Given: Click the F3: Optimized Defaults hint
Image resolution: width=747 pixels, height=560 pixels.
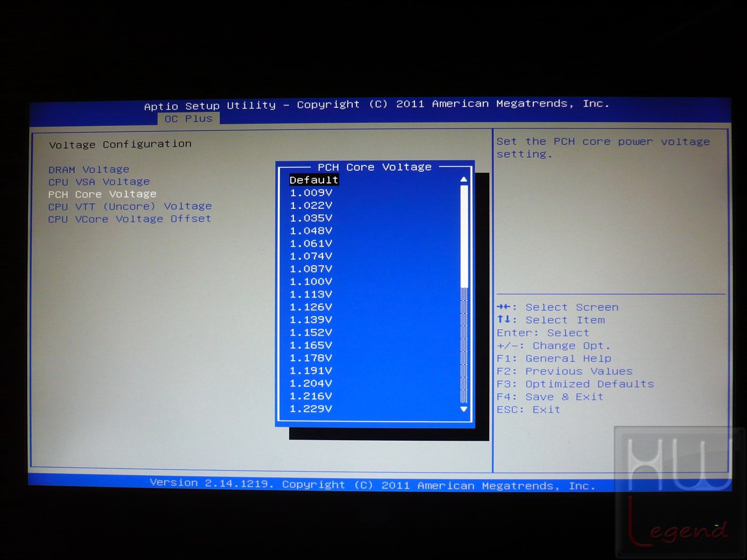Looking at the screenshot, I should (575, 384).
